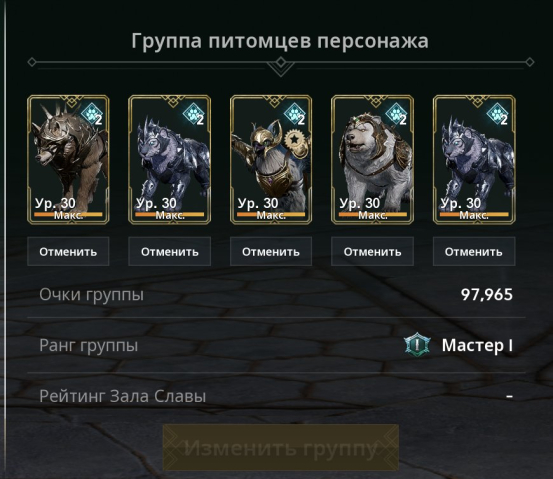The image size is (553, 479).
Task: Click the Изменить группу button
Action: click(281, 448)
